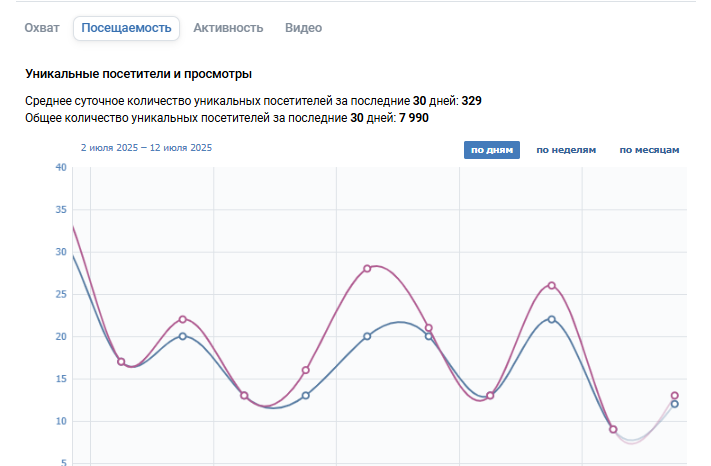The width and height of the screenshot is (711, 466).
Task: Click the Уникальные посетители и просмотры heading
Action: [x=139, y=74]
